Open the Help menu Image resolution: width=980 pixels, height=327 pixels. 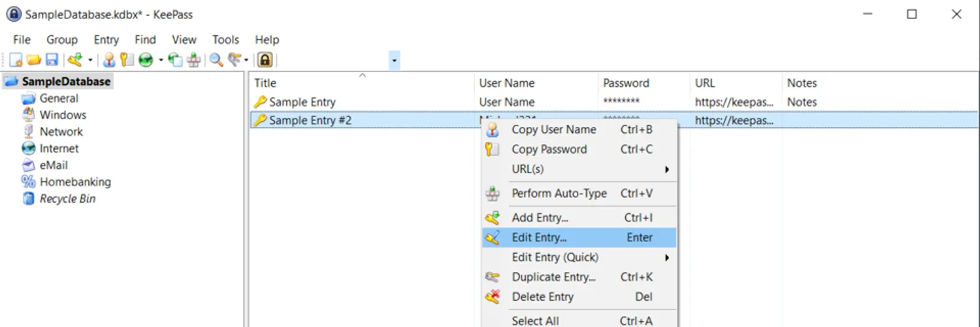(267, 40)
